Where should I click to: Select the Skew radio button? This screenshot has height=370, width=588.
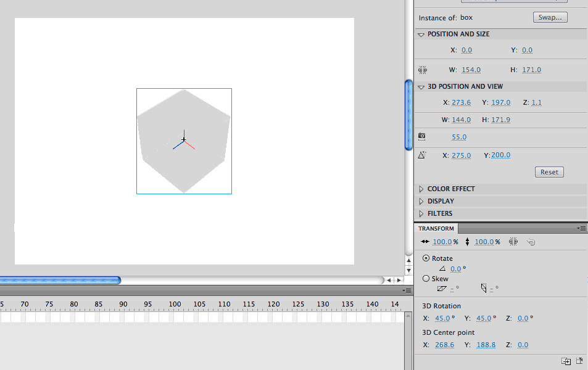point(426,279)
